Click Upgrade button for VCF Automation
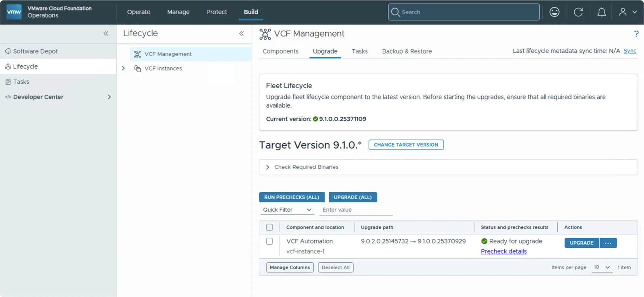 point(582,243)
